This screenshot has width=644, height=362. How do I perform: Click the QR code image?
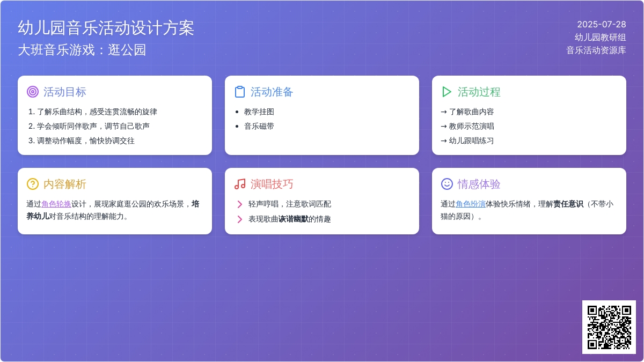[x=609, y=327]
